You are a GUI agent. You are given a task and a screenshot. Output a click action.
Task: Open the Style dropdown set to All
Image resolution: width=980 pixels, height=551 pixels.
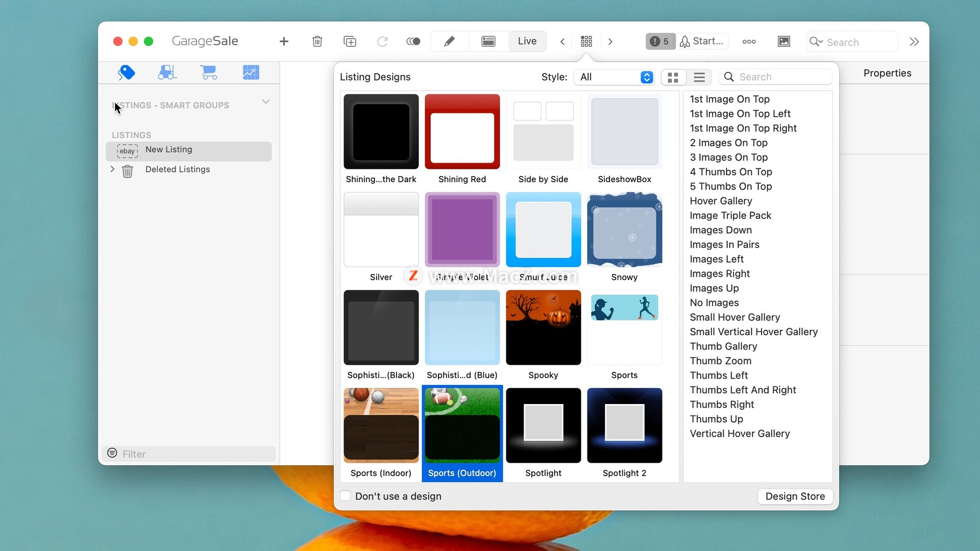coord(614,77)
